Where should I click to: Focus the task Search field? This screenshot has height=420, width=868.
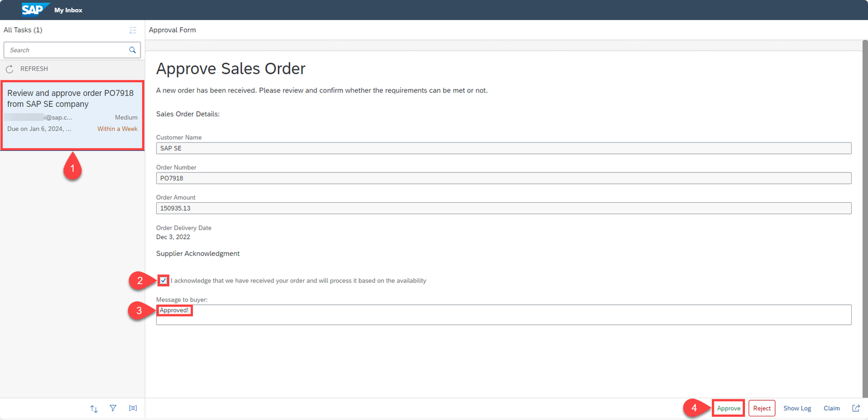click(x=72, y=50)
